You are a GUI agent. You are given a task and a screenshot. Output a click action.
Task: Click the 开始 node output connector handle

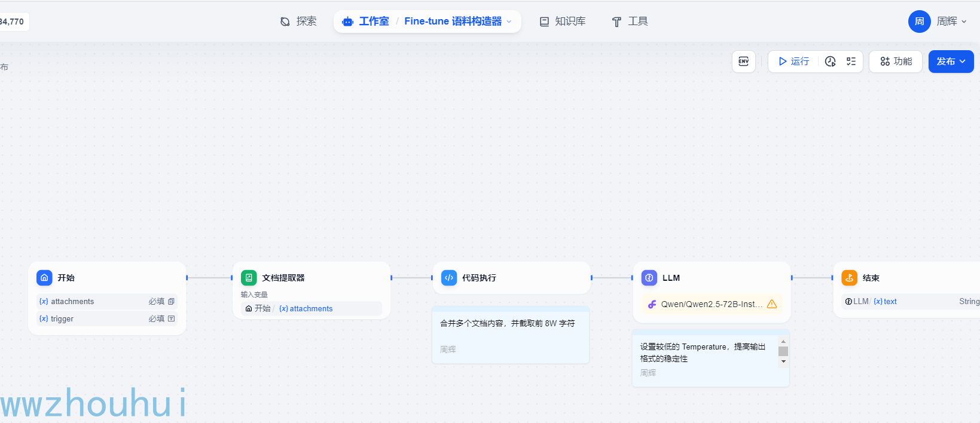187,278
